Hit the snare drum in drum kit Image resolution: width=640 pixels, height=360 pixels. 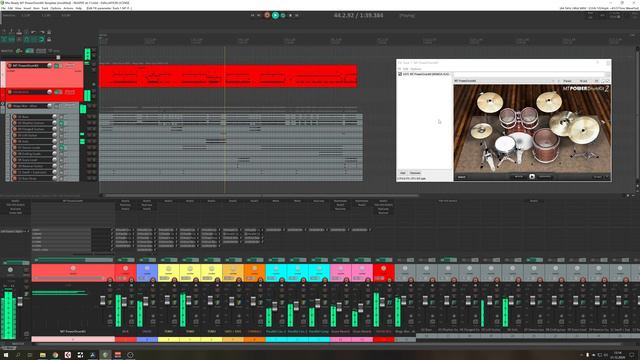point(505,144)
